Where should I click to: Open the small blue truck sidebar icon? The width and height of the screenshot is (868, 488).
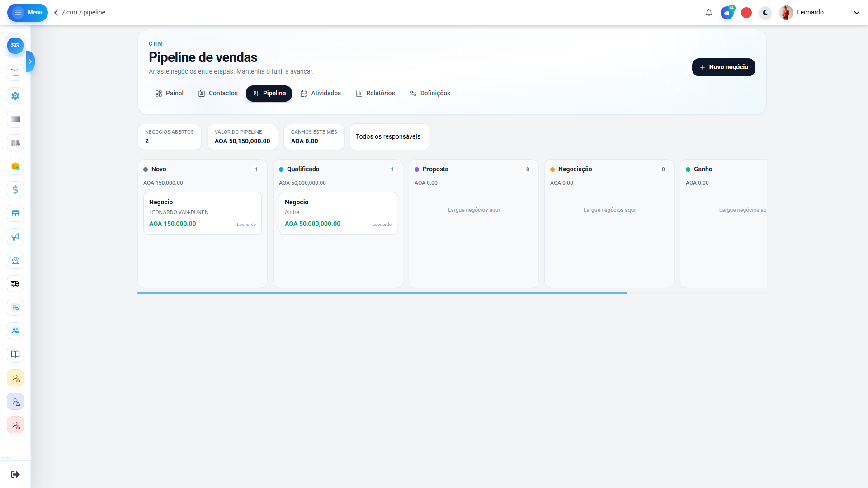click(x=15, y=307)
